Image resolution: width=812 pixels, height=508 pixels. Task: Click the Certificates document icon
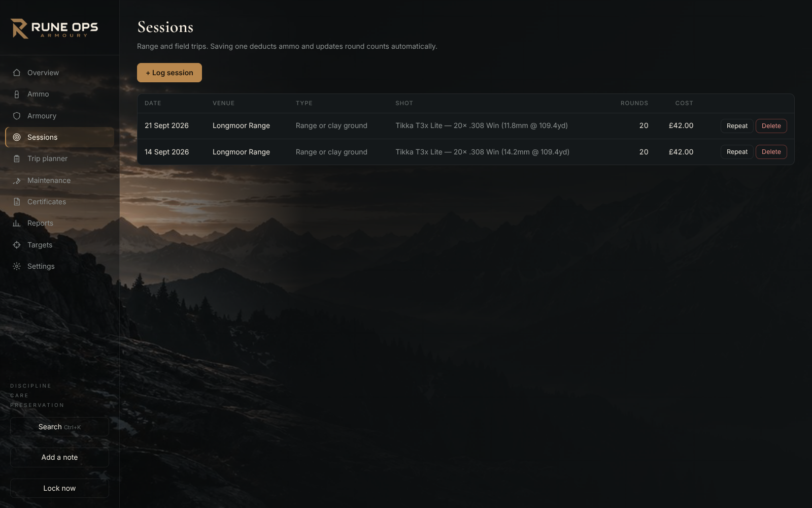coord(17,202)
